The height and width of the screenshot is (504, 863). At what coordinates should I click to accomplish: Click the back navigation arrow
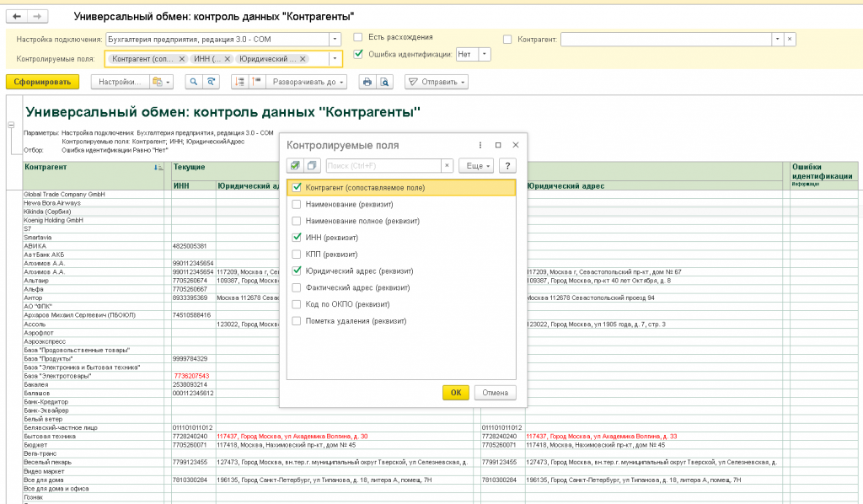(17, 17)
